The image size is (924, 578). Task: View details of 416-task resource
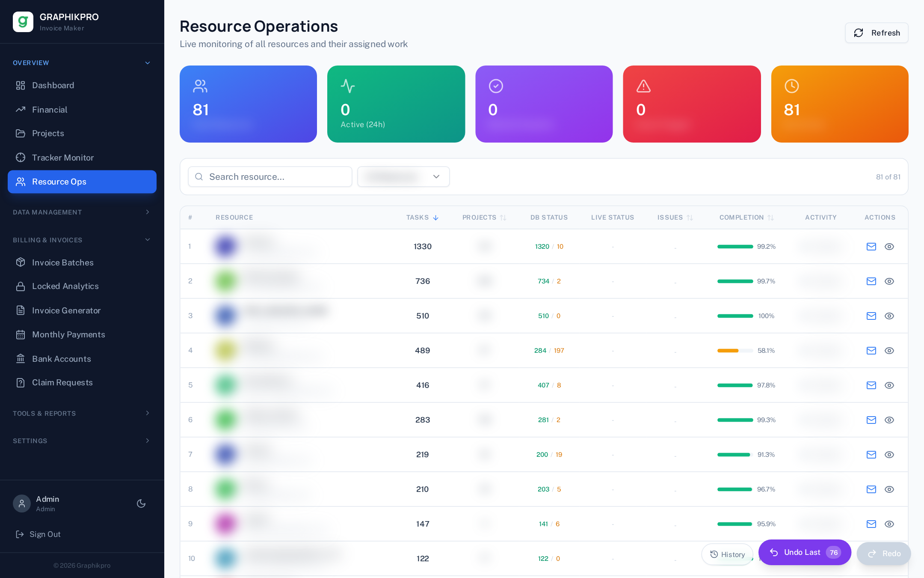[889, 385]
